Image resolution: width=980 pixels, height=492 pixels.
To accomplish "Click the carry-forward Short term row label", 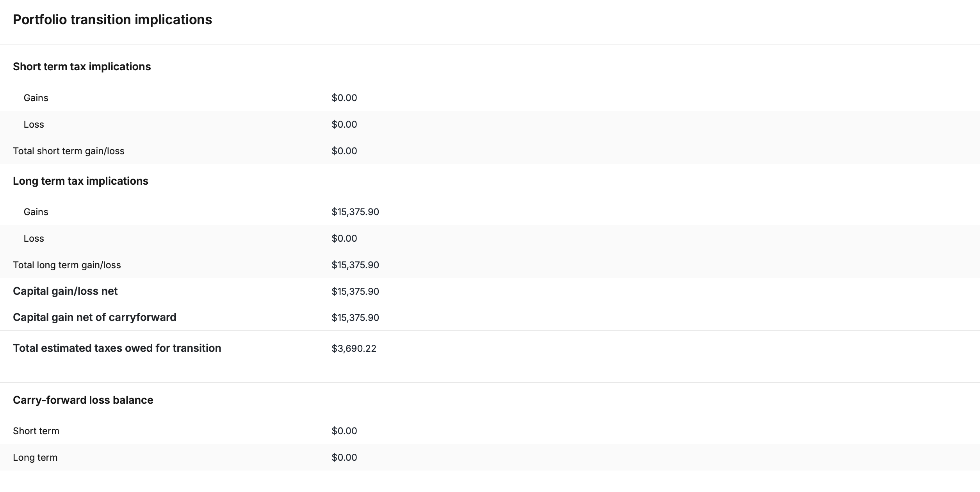I will pyautogui.click(x=36, y=431).
